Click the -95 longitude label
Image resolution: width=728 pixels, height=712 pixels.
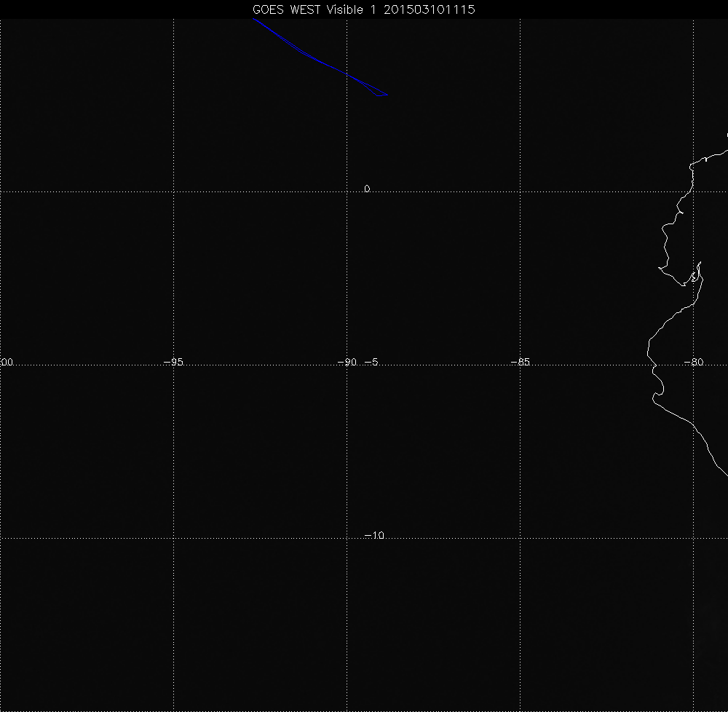click(173, 363)
